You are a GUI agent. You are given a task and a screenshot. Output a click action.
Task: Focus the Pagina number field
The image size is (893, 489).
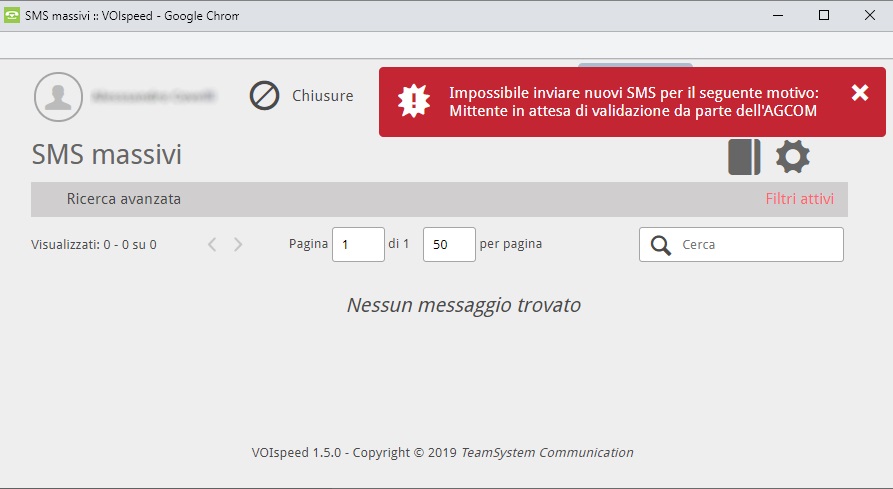click(x=358, y=244)
